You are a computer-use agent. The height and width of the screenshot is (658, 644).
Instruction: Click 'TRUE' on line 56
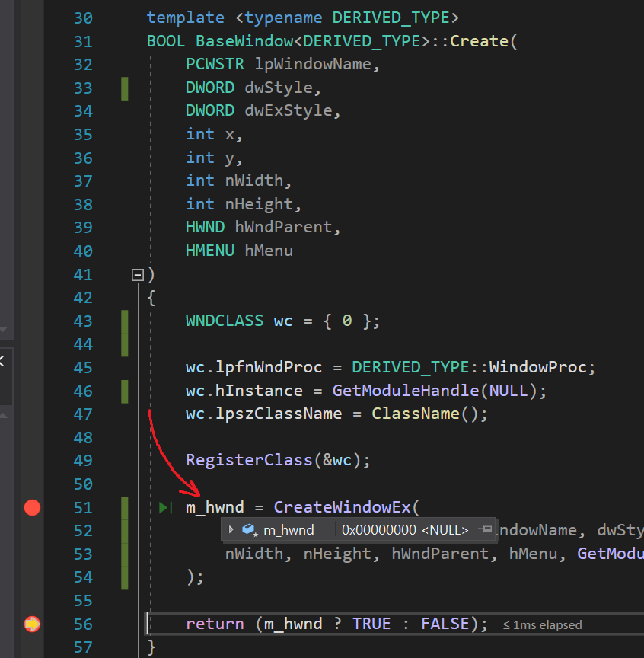(371, 624)
